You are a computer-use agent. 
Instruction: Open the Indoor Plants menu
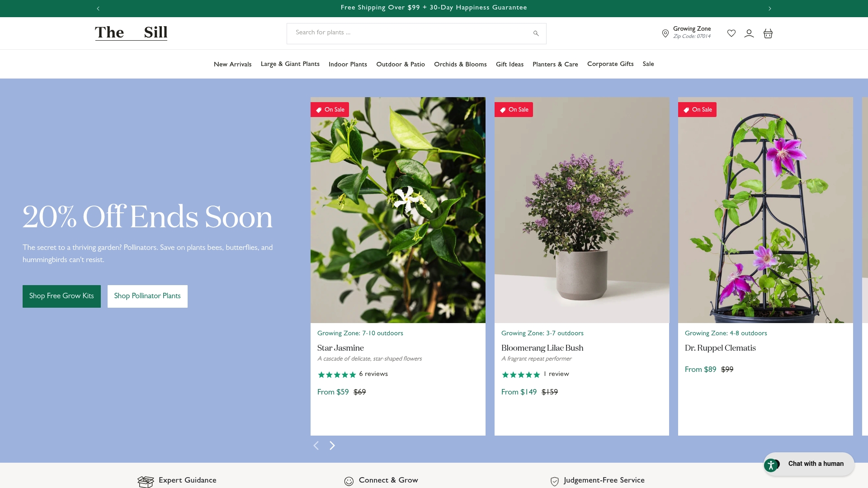348,64
